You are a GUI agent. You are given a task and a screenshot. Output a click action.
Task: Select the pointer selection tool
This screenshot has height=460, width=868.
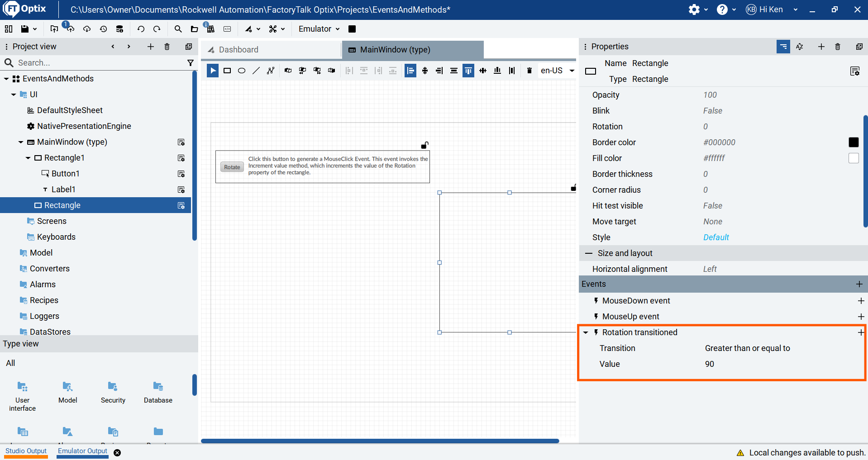tap(213, 71)
